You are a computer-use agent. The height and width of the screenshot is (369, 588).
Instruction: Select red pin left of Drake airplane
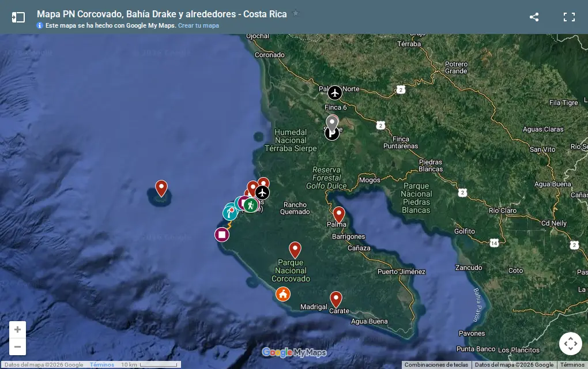[x=252, y=187]
